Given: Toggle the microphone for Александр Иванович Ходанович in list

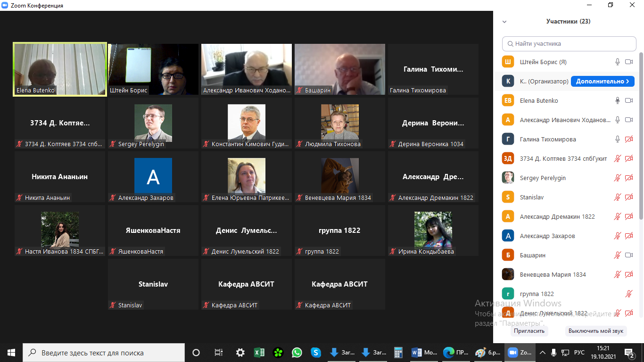Looking at the screenshot, I should 617,120.
